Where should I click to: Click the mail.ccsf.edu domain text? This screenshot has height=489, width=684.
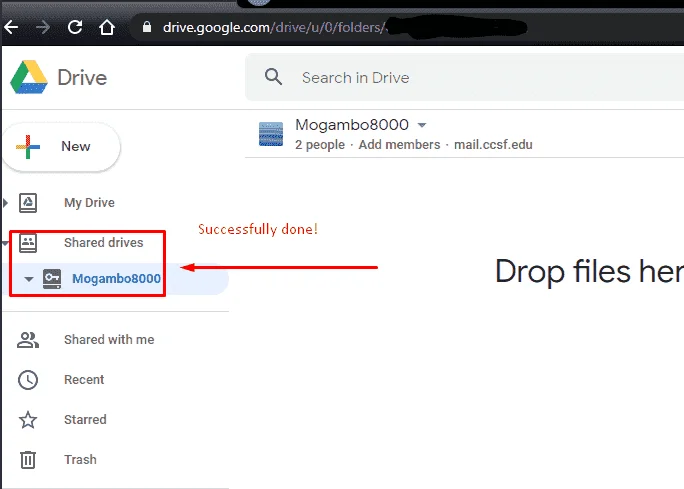[493, 145]
